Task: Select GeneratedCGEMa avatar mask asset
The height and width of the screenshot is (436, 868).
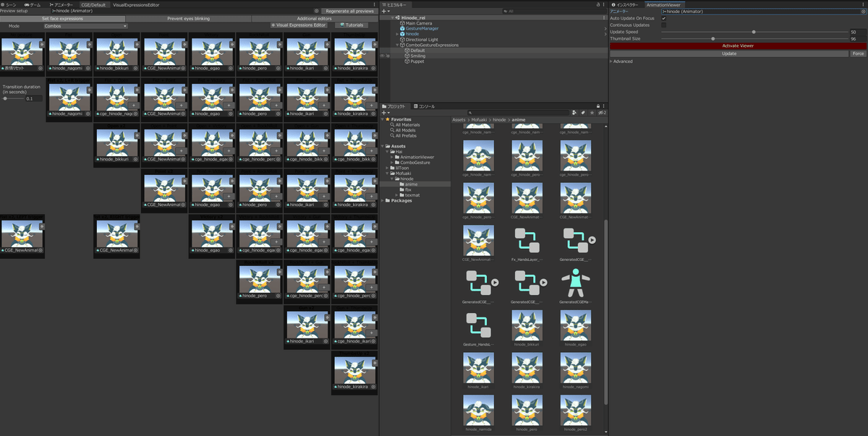Action: point(575,285)
